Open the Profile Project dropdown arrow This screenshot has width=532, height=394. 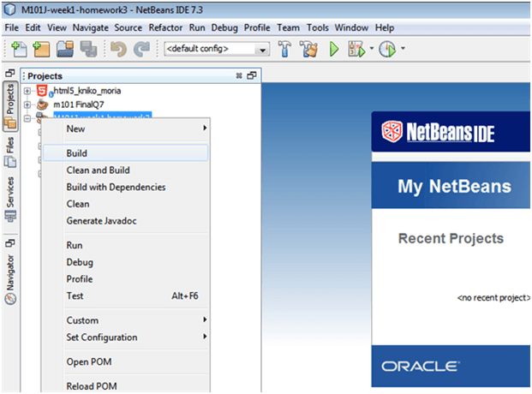point(403,49)
